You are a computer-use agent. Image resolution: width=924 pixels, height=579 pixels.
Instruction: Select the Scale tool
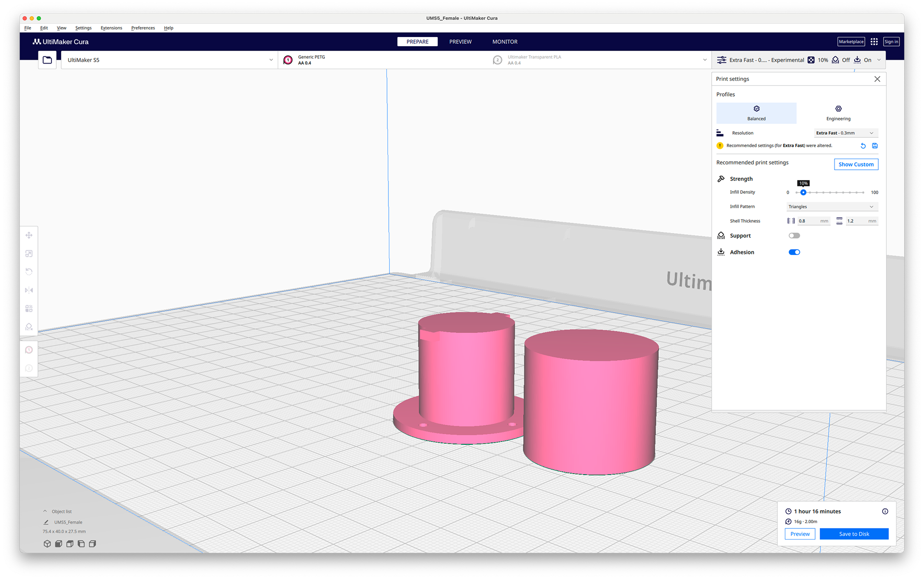[x=29, y=253]
